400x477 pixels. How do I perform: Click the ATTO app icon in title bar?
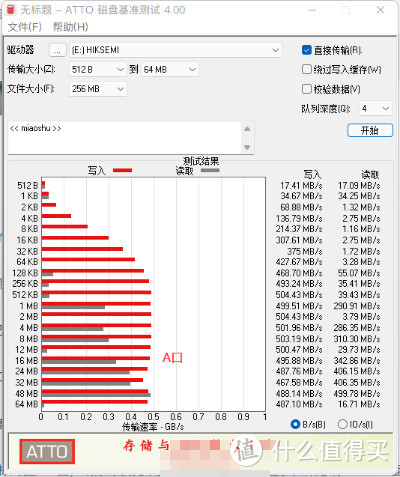(11, 10)
